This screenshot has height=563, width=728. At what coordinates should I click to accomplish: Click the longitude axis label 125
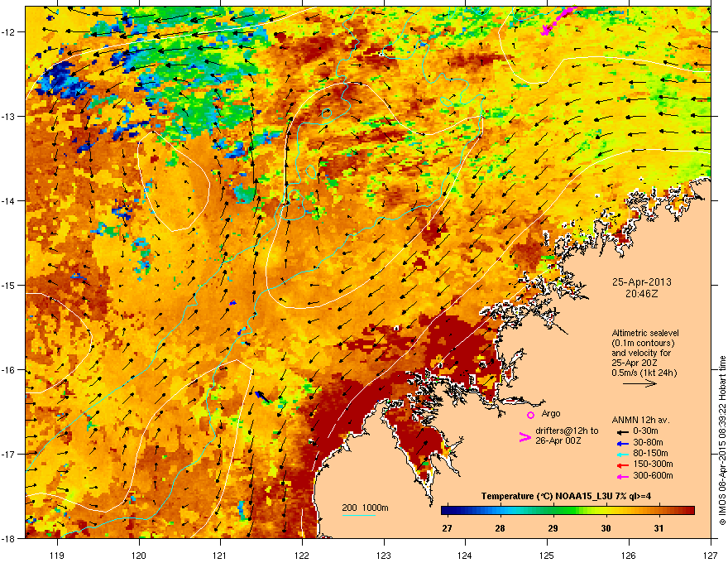[547, 555]
